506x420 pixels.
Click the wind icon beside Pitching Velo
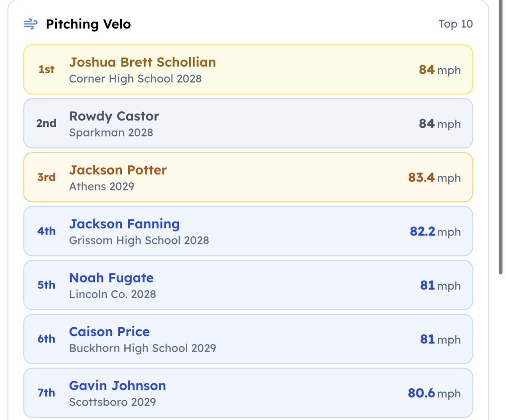click(x=30, y=24)
